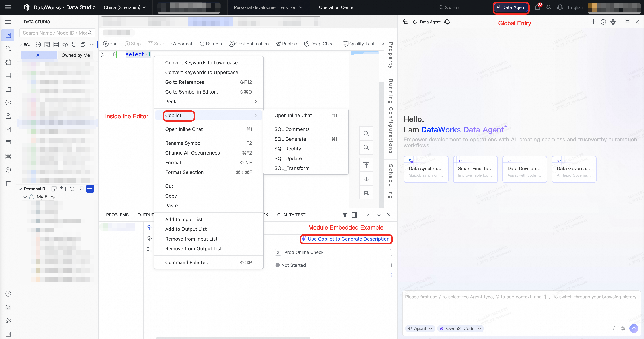Click the Run button in editor toolbar
644x339 pixels.
pos(110,44)
